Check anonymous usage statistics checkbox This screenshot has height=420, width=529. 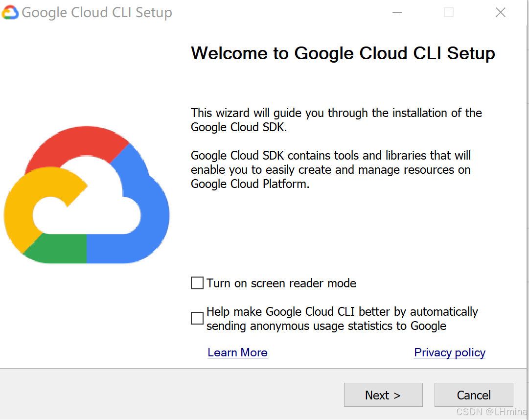click(x=197, y=318)
